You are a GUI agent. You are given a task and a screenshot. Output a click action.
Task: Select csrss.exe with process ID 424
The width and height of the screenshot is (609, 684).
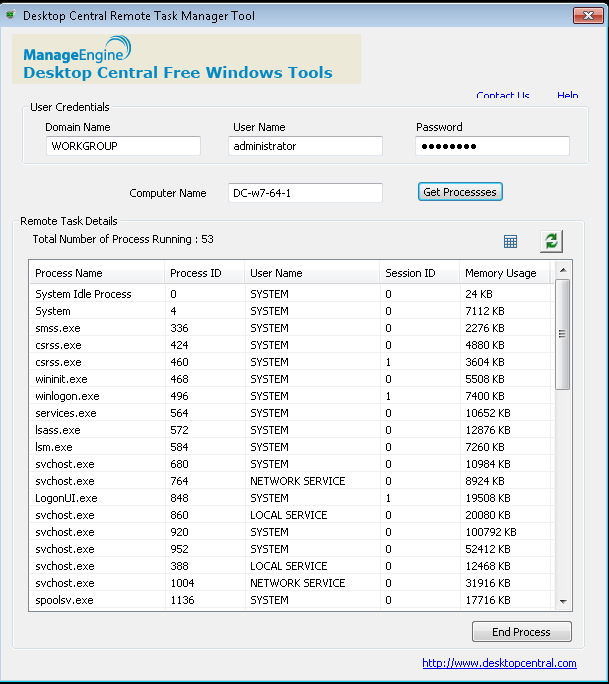click(x=291, y=345)
